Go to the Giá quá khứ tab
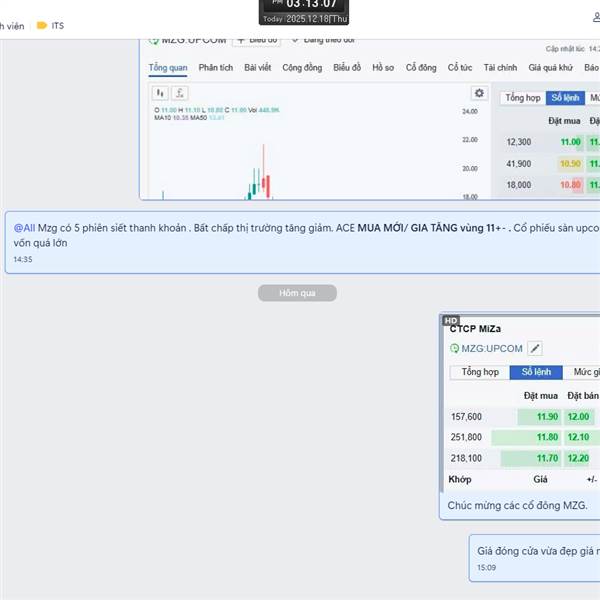 550,68
